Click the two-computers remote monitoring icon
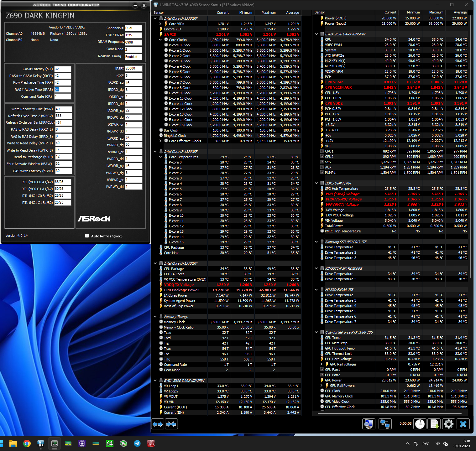The height and width of the screenshot is (451, 476). [x=385, y=424]
